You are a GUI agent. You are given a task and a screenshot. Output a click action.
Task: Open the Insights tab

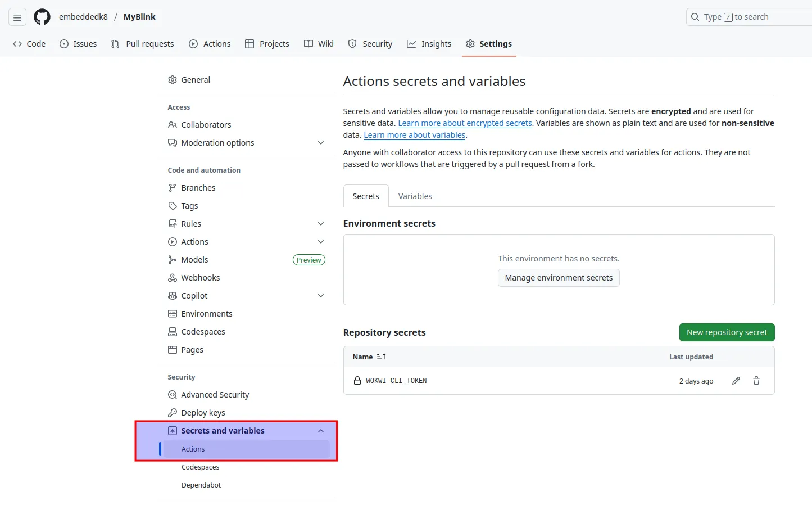(429, 43)
